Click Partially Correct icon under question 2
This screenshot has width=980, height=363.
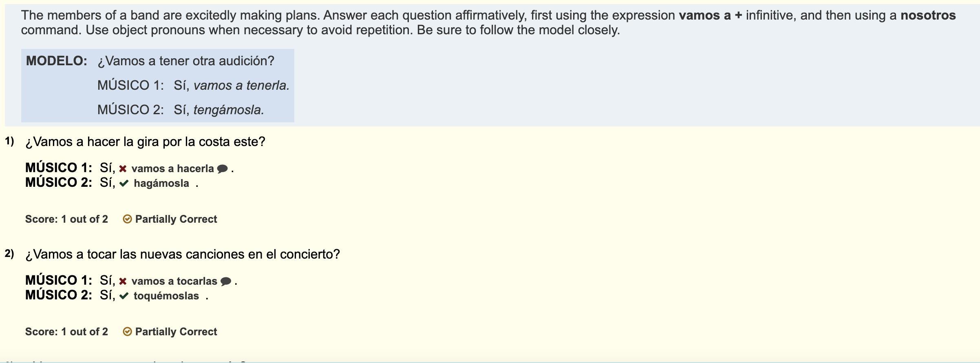[x=127, y=332]
